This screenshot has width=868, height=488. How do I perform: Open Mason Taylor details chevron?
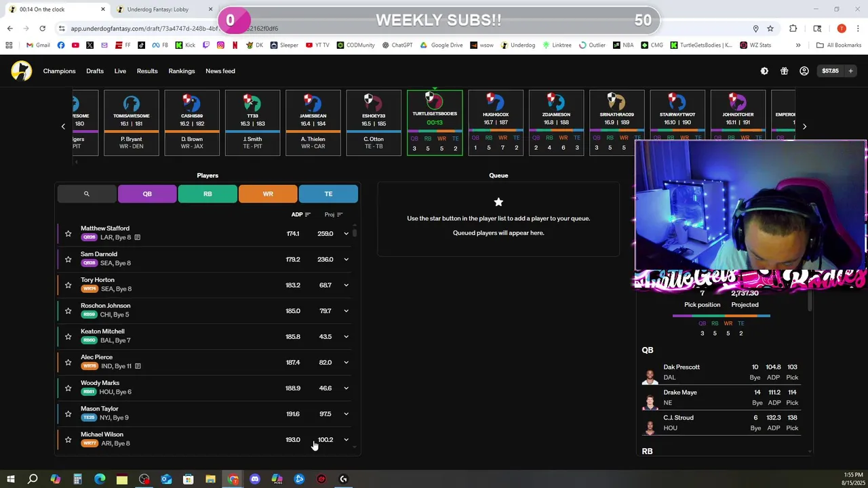point(346,414)
